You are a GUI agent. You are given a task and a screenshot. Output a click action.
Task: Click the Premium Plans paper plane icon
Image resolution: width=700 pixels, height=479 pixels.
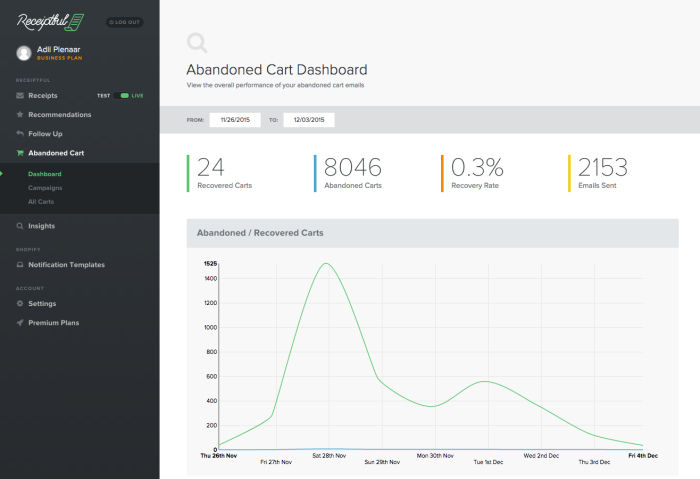(x=20, y=323)
